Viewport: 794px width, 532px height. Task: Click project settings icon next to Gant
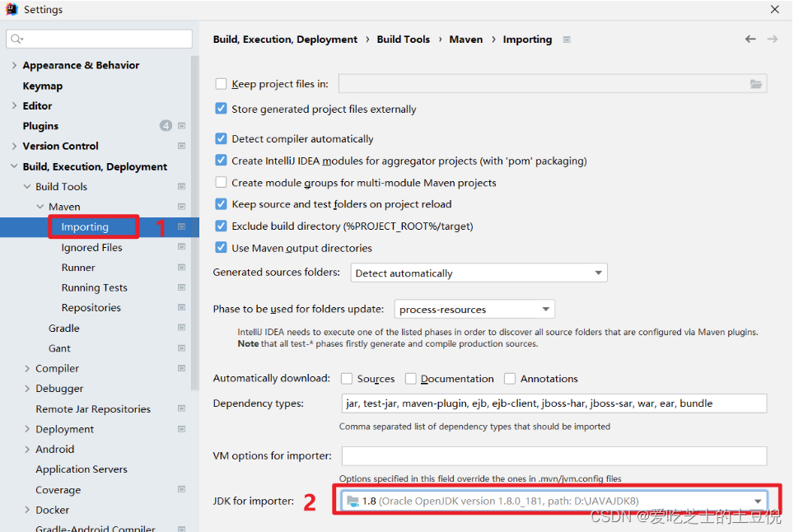(x=181, y=348)
